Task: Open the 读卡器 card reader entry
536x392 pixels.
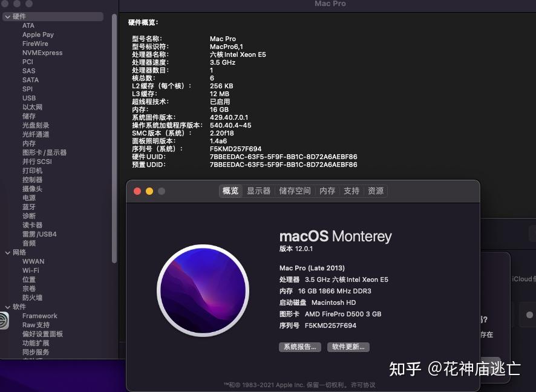Action: pos(33,225)
